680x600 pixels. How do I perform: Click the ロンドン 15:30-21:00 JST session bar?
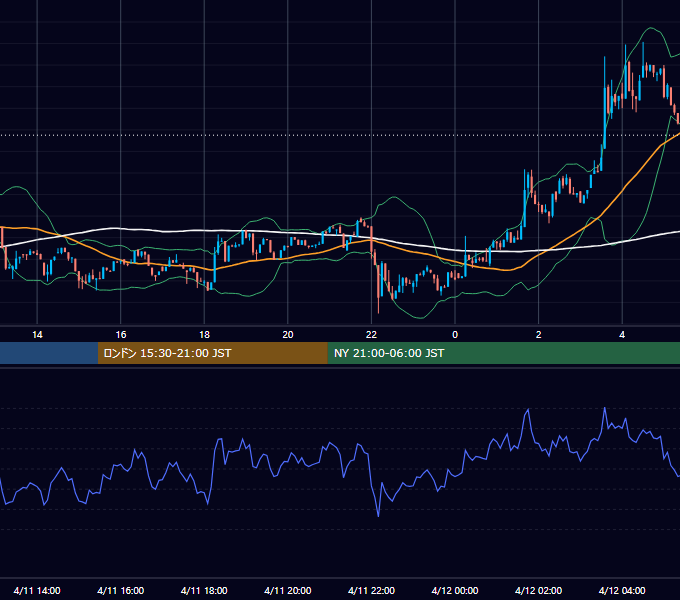pos(212,353)
